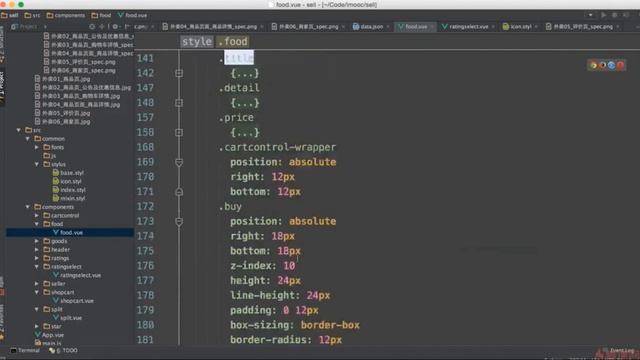The height and width of the screenshot is (360, 640).
Task: Close the ratingselect.vue tab
Action: [x=493, y=27]
